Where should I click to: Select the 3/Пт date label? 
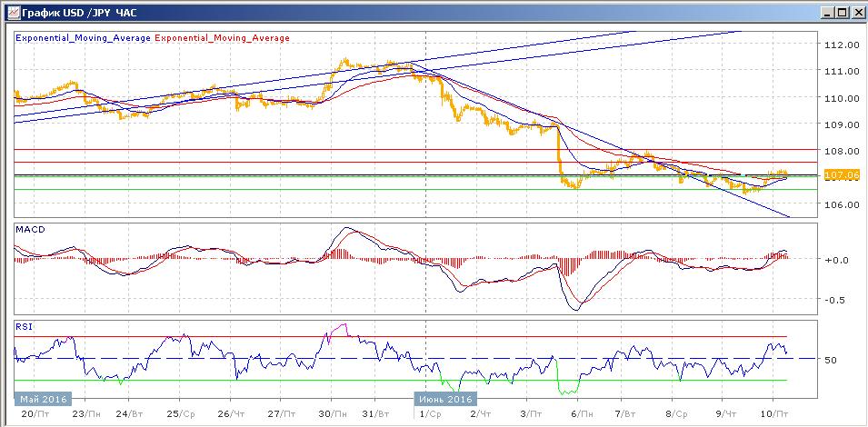pyautogui.click(x=532, y=413)
